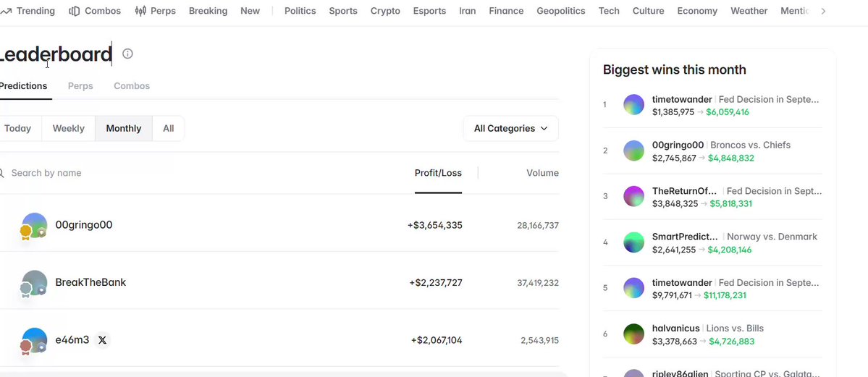Image resolution: width=868 pixels, height=377 pixels.
Task: Select the Esports category
Action: pos(429,11)
